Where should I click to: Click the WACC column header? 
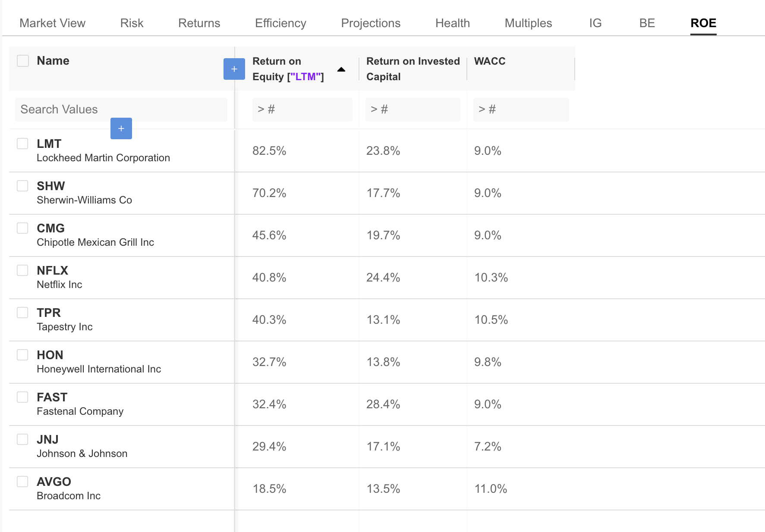click(490, 61)
